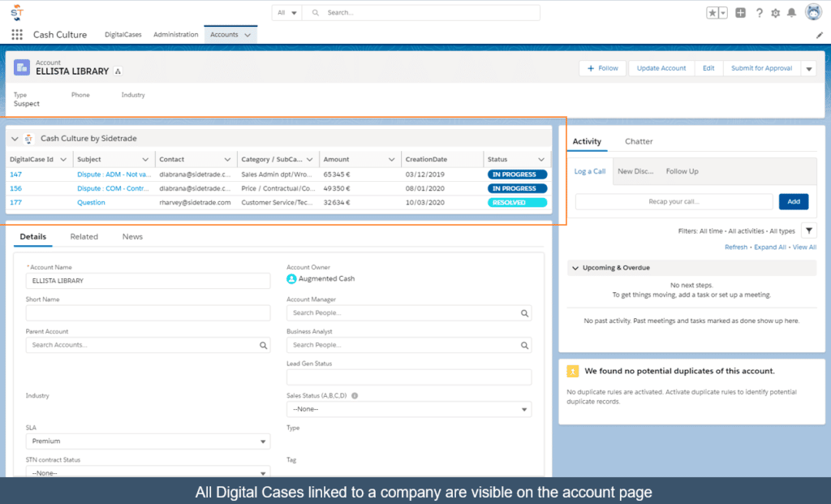Open more actions dropdown beside Submit for Approval

(809, 68)
